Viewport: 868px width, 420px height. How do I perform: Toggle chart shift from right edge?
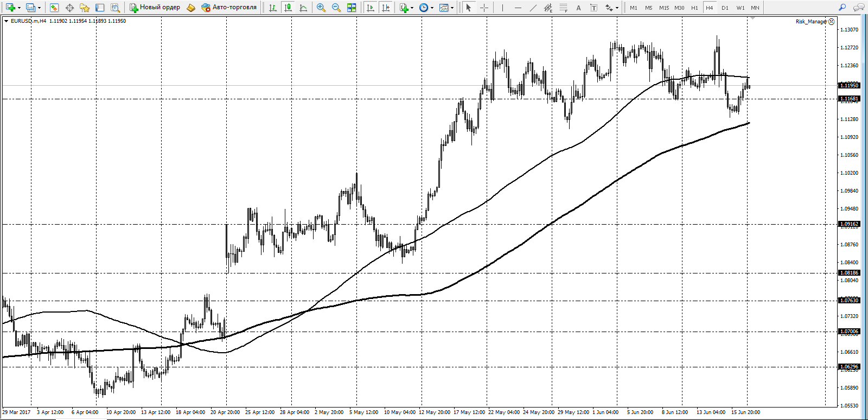tap(386, 8)
